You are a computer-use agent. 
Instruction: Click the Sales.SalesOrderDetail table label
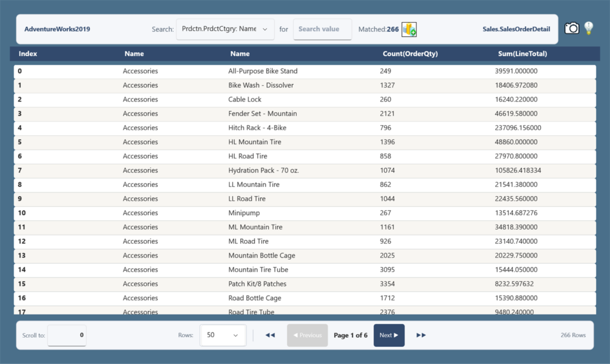[x=516, y=29]
